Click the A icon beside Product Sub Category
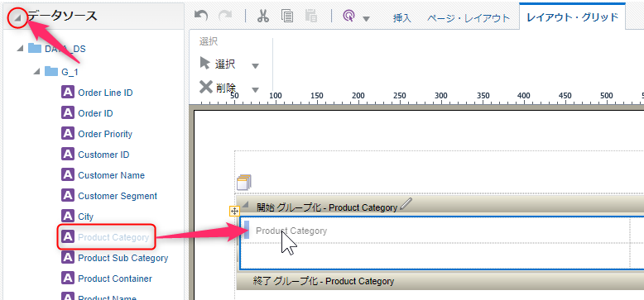 (67, 257)
